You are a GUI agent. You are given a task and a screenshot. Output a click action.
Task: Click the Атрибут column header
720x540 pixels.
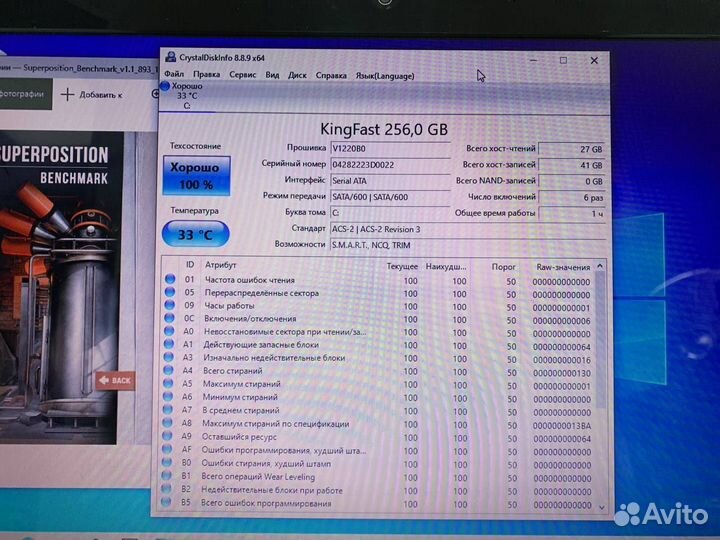click(x=220, y=265)
